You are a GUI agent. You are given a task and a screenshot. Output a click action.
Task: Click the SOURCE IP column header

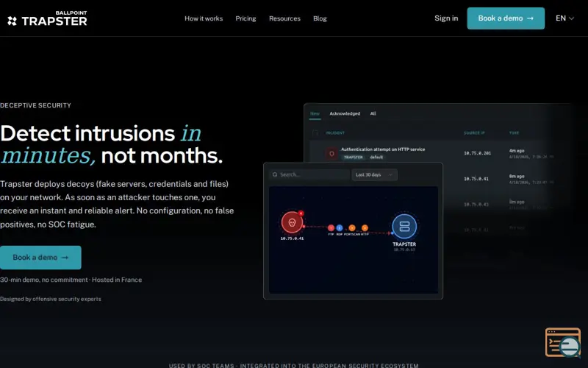point(474,133)
